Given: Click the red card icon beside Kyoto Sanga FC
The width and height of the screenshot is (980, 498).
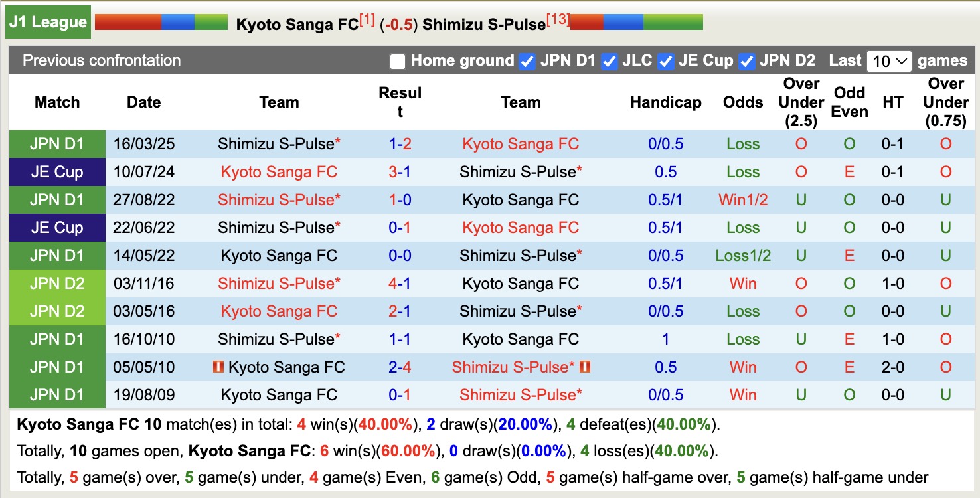Looking at the screenshot, I should [218, 367].
